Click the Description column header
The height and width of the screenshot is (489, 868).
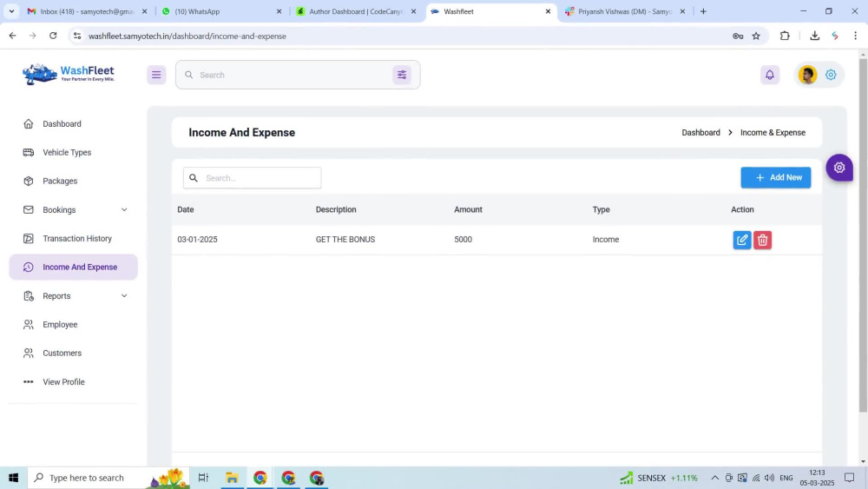click(x=336, y=210)
